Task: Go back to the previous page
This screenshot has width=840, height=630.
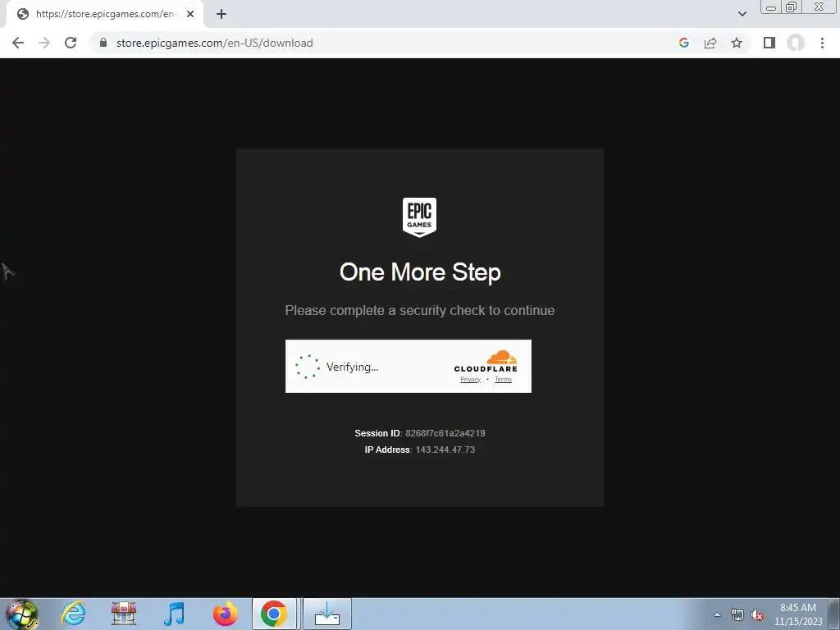Action: point(18,43)
